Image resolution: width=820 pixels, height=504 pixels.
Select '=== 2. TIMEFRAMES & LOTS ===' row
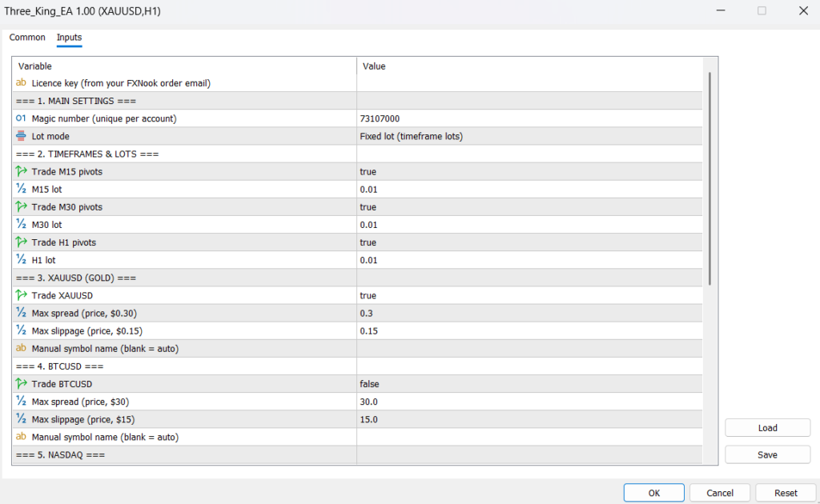click(357, 154)
